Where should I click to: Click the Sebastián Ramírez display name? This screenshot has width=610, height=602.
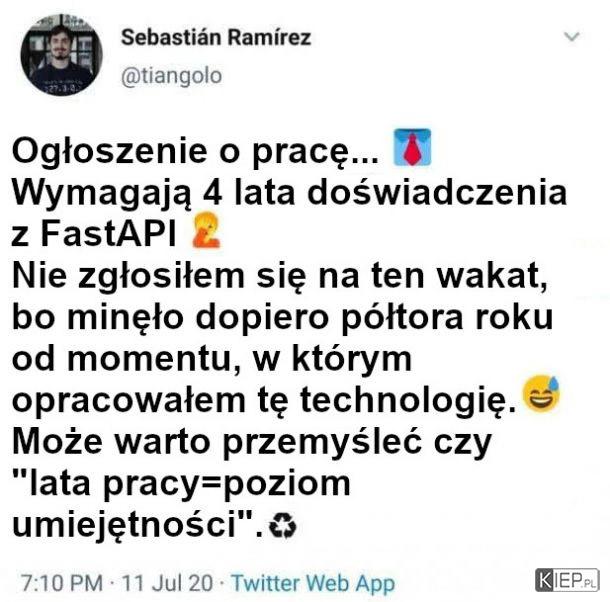[x=216, y=37]
